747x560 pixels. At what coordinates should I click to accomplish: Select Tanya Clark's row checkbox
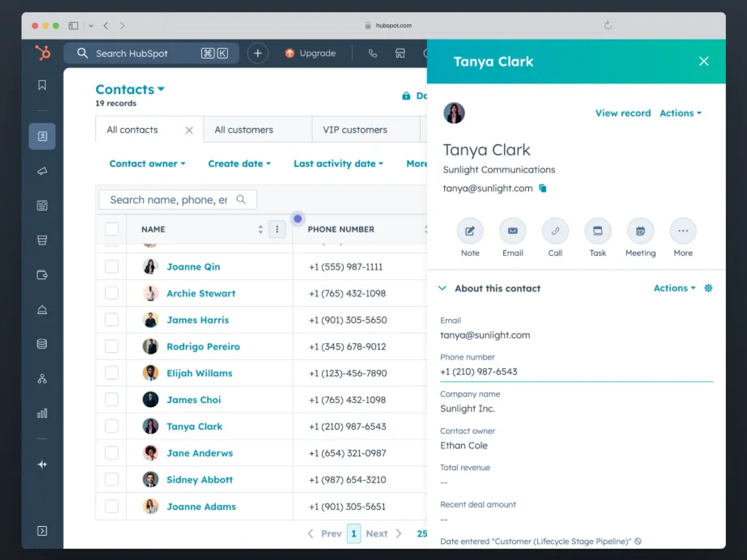click(112, 427)
